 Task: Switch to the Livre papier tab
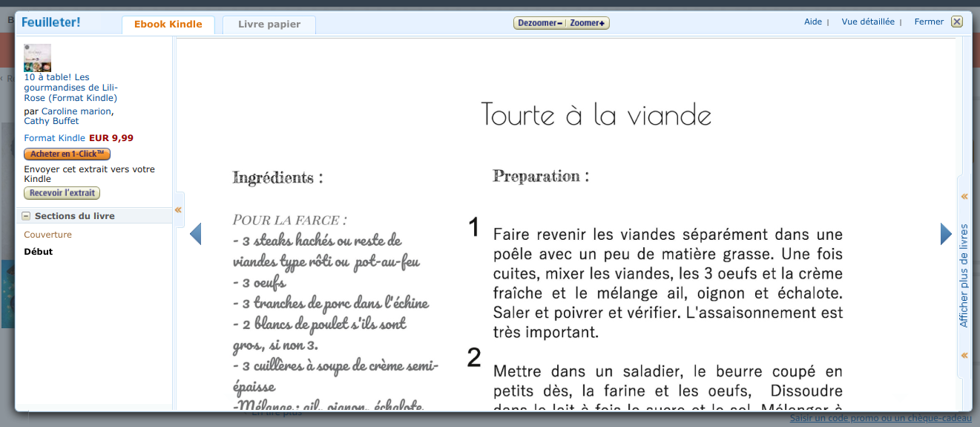click(x=269, y=25)
